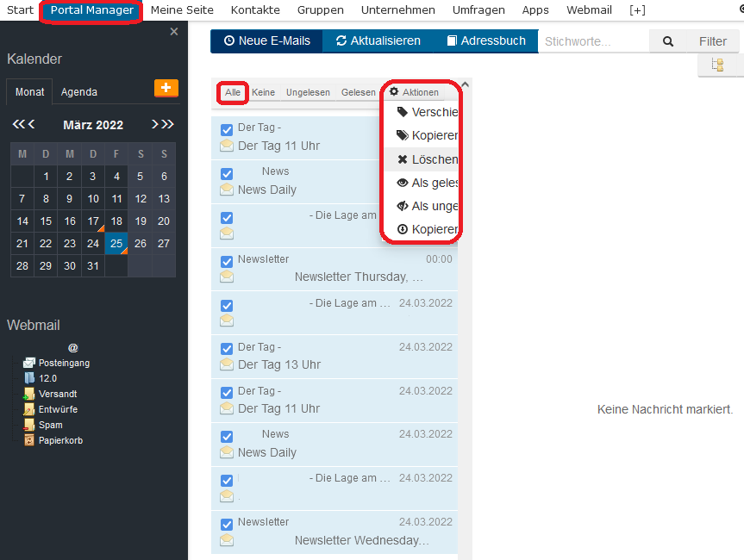This screenshot has height=560, width=744.
Task: Open the Newsletter Thursday email
Action: coord(334,269)
